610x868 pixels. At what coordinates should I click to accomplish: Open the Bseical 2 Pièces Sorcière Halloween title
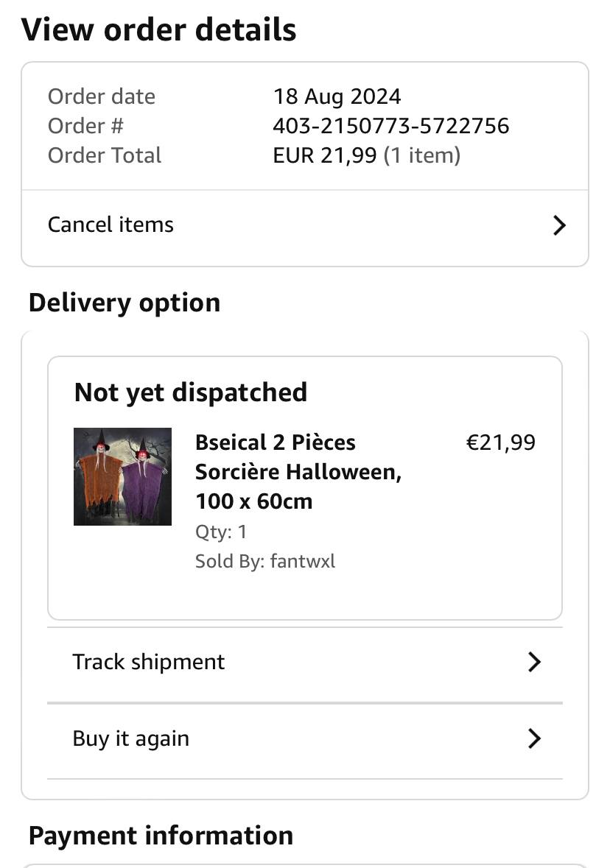pos(298,471)
